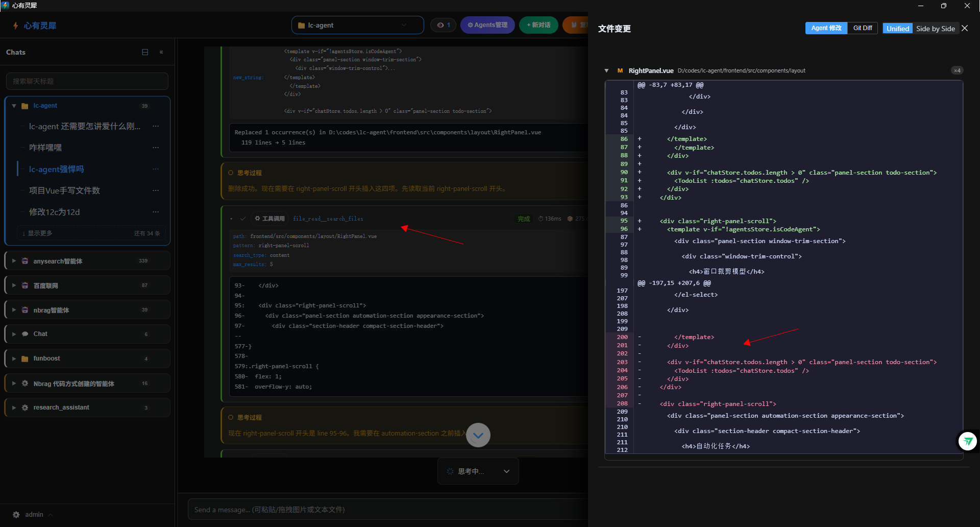
Task: Select the Git Diff tab
Action: point(863,28)
